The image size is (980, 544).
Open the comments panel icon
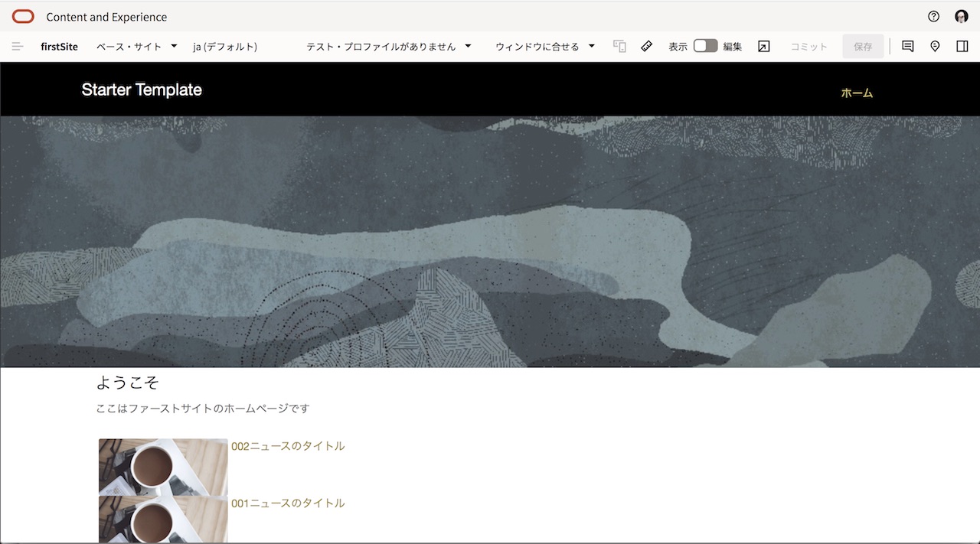coord(908,47)
